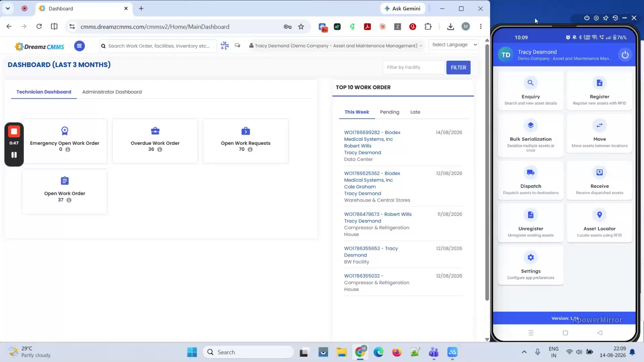This screenshot has height=362, width=644.
Task: Tap the phone recent apps menu button
Action: click(531, 333)
